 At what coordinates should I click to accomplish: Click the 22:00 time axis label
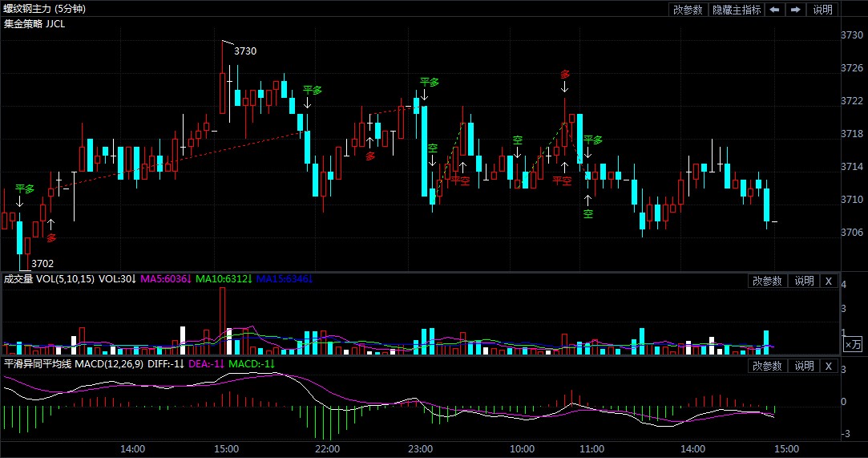pyautogui.click(x=326, y=448)
